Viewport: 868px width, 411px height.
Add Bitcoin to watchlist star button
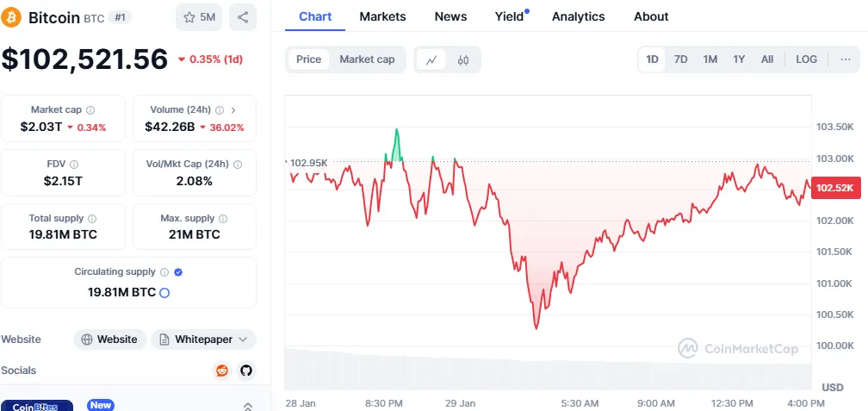click(x=197, y=17)
